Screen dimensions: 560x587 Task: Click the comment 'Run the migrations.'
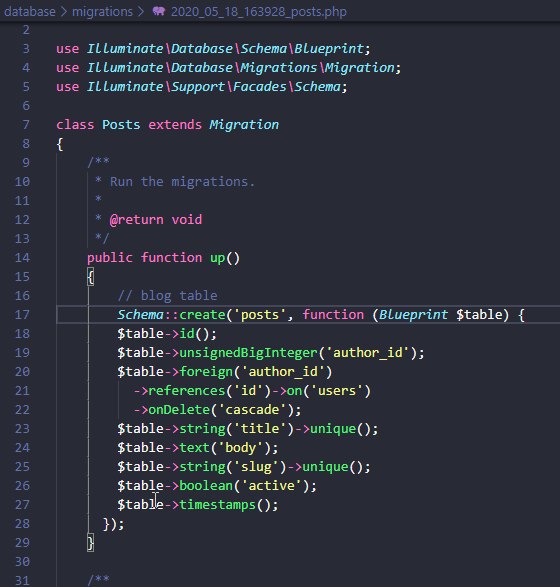coord(182,182)
